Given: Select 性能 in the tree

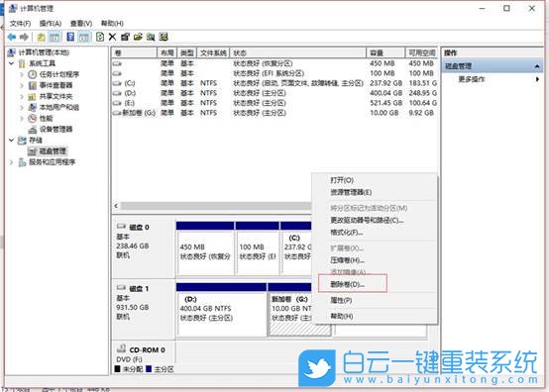Looking at the screenshot, I should [46, 118].
